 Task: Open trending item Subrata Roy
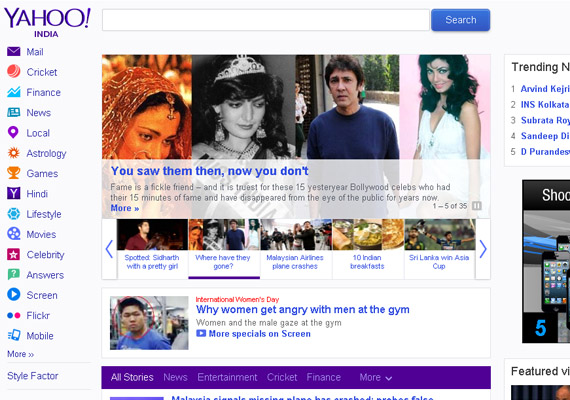click(545, 120)
